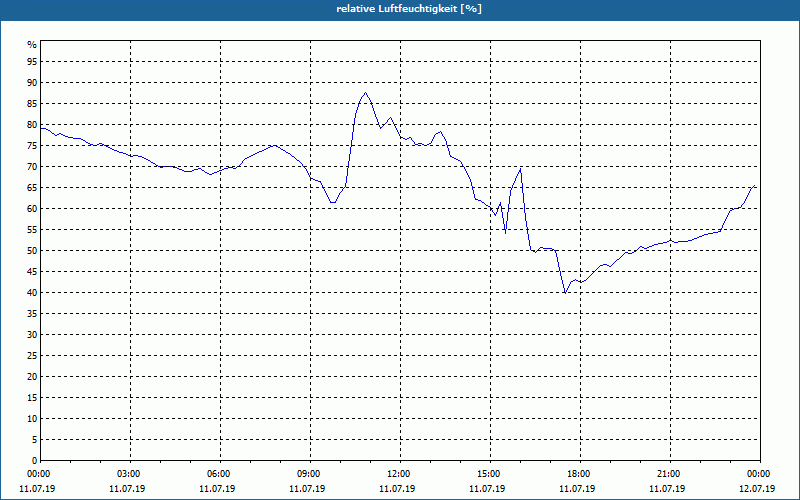
Task: Select the y-axis value 45
Action: pyautogui.click(x=32, y=271)
